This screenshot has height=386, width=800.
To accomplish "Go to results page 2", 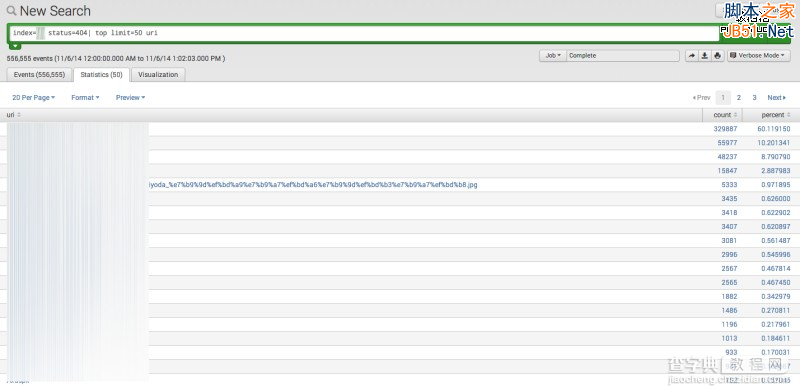I will point(739,97).
